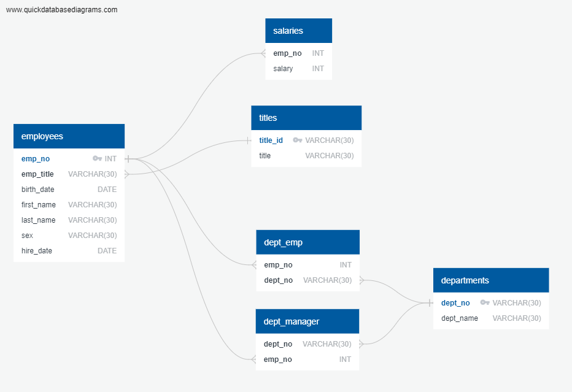Click the VARCHAR(30) type label for sex
This screenshot has height=392, width=572.
click(x=92, y=235)
